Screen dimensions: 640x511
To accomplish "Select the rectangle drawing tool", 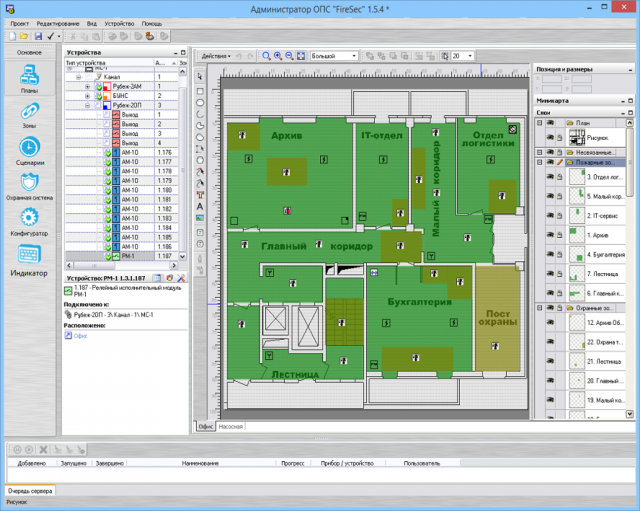I will pos(200,91).
